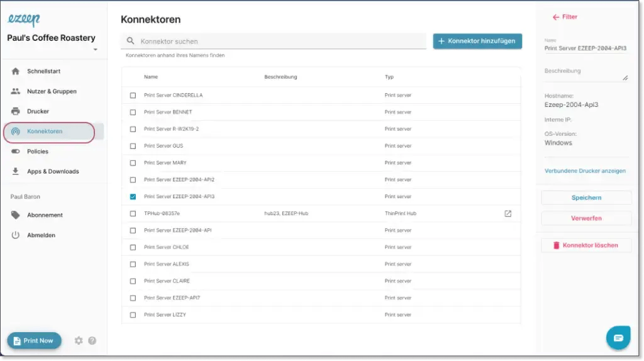This screenshot has height=361, width=644.
Task: Click the magnifier icon in search bar
Action: [x=131, y=42]
